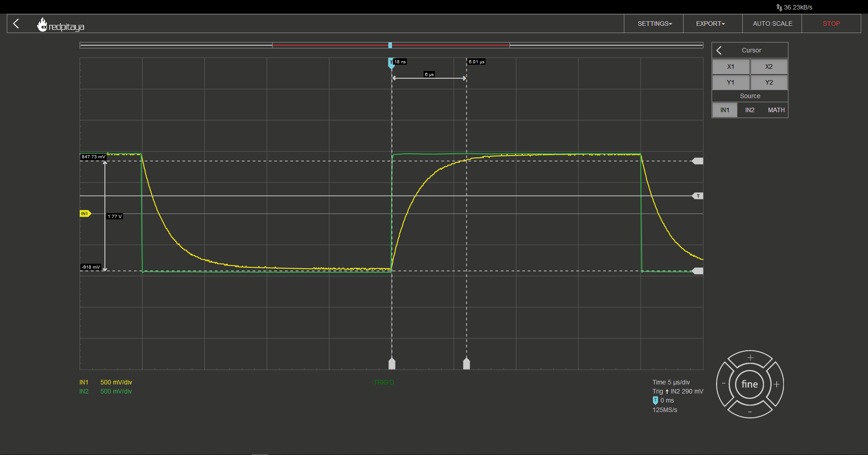
Task: Click the fine adjustment center knob
Action: 750,384
